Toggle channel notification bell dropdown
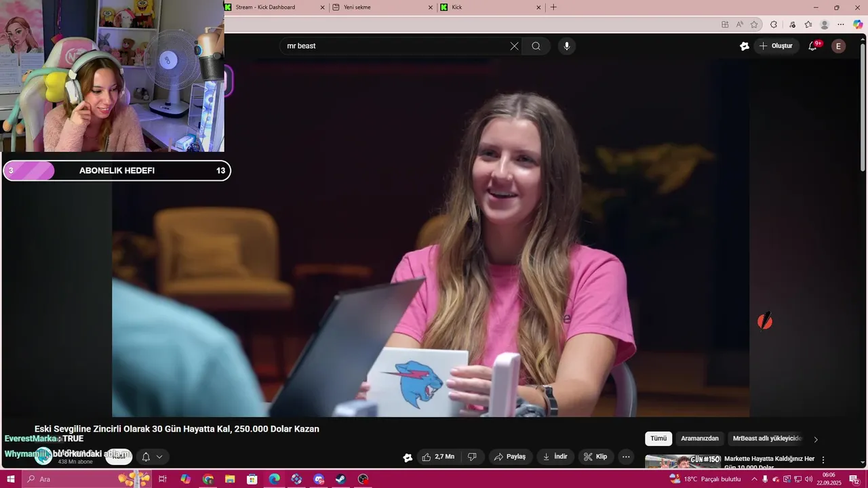The image size is (868, 488). point(152,457)
